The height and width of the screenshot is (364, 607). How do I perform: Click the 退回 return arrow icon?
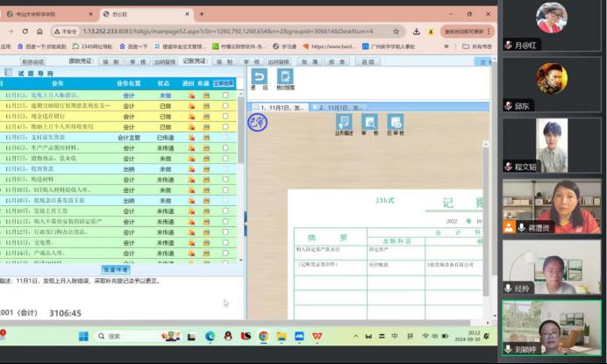tap(258, 78)
